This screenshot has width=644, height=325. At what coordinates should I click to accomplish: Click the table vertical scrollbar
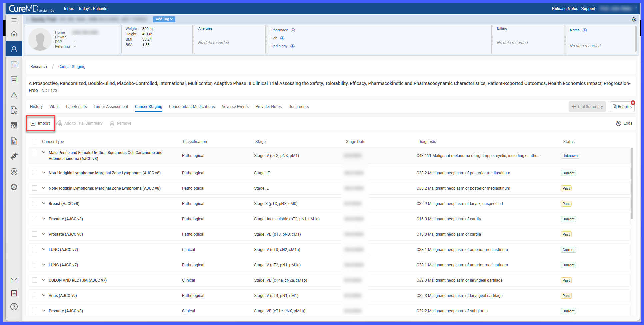pos(632,183)
